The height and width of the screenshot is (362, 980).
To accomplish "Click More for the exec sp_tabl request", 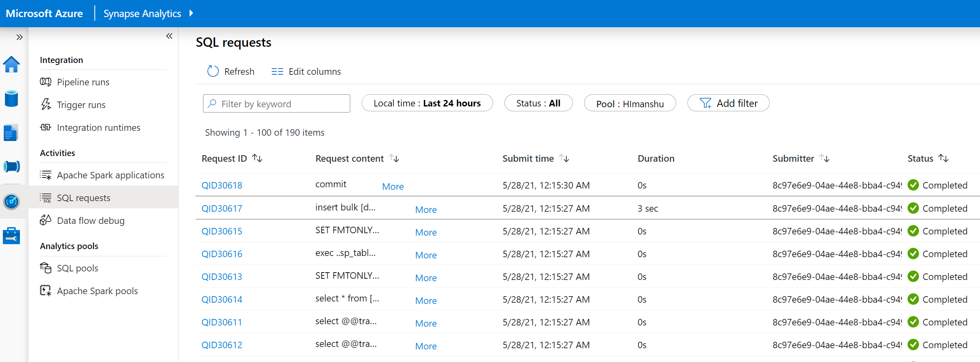I will point(426,255).
